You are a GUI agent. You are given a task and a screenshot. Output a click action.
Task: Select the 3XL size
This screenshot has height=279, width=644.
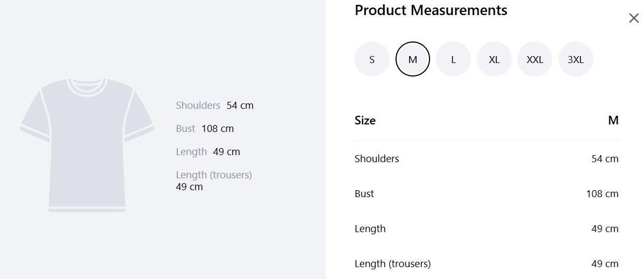click(576, 59)
